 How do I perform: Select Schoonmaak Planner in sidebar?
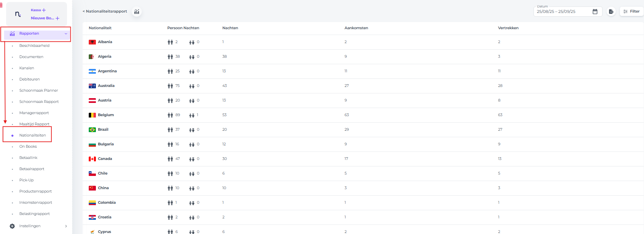coord(38,90)
